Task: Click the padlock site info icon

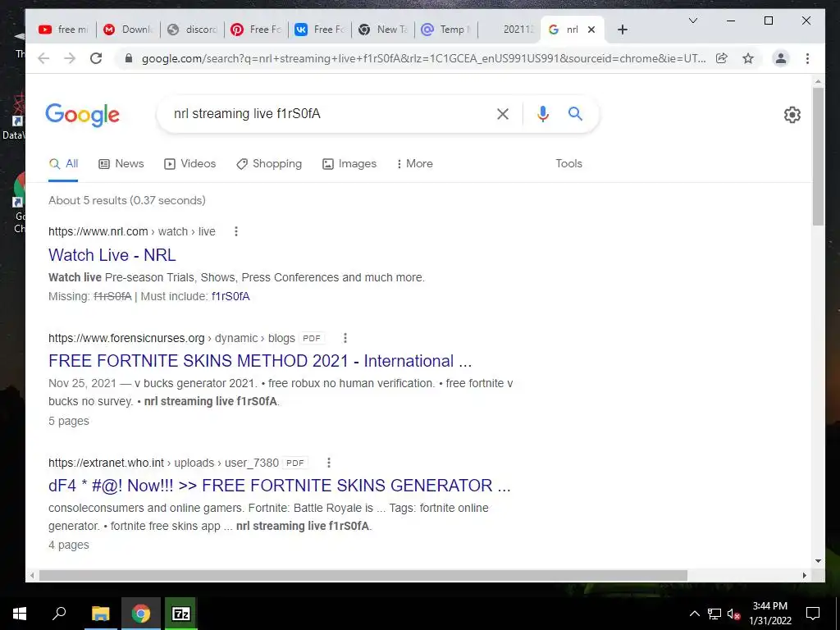Action: [129, 58]
